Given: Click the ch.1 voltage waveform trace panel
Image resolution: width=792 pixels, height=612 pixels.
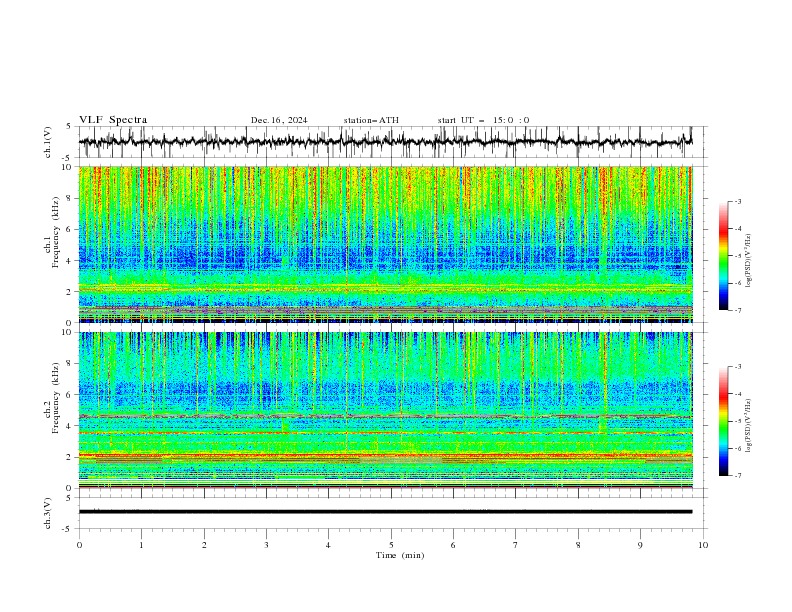Looking at the screenshot, I should point(392,142).
